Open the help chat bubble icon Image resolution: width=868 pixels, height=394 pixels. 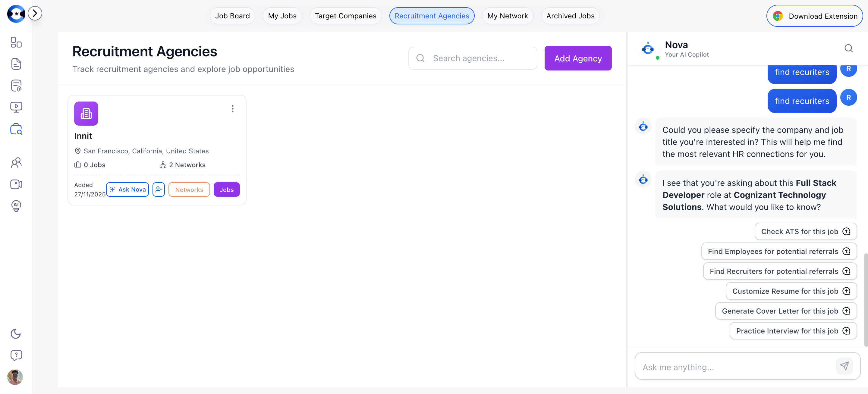coord(16,355)
